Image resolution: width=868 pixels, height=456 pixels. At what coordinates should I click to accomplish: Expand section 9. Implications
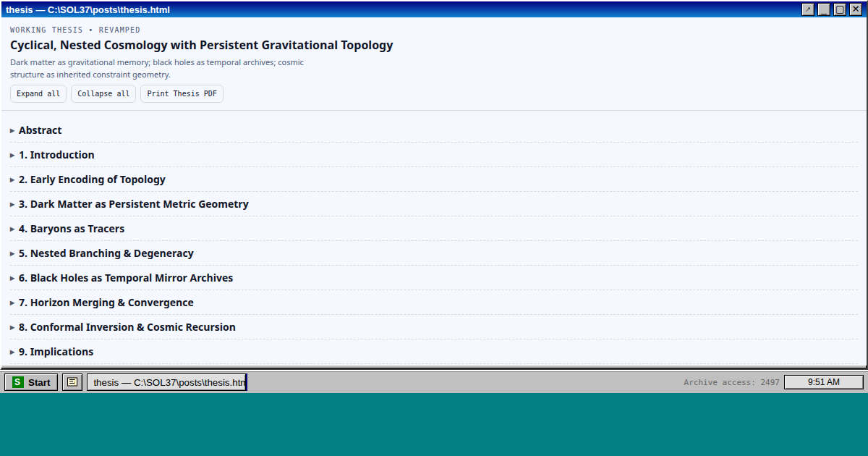pyautogui.click(x=56, y=352)
